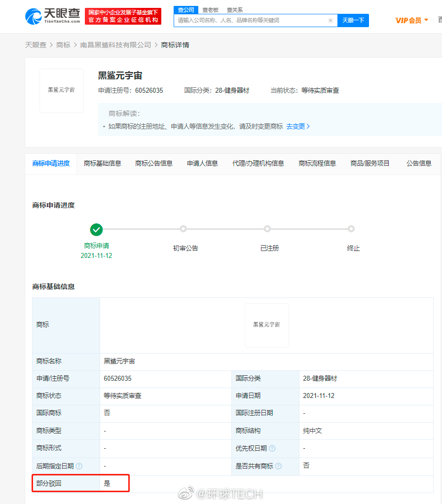Image resolution: width=442 pixels, height=504 pixels.
Task: Click the 商标结构 value 纯中文
Action: point(312,431)
